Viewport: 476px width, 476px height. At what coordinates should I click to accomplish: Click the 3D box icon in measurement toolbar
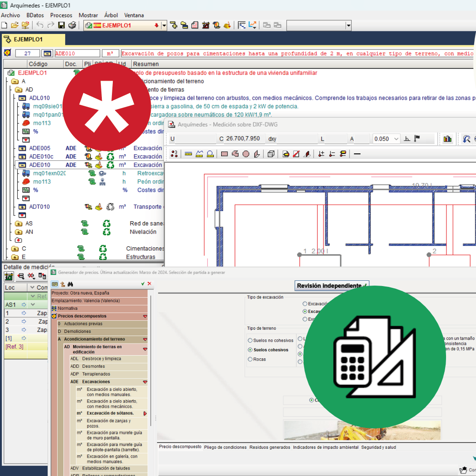(x=271, y=154)
